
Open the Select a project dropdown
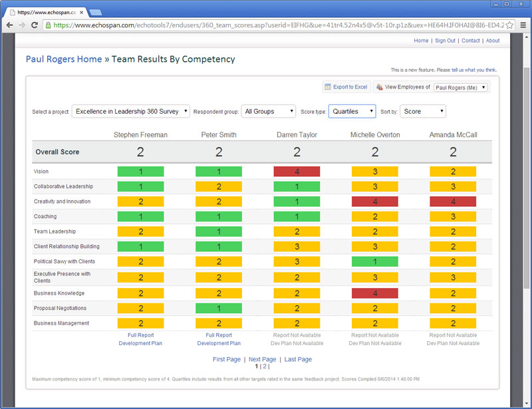click(130, 111)
